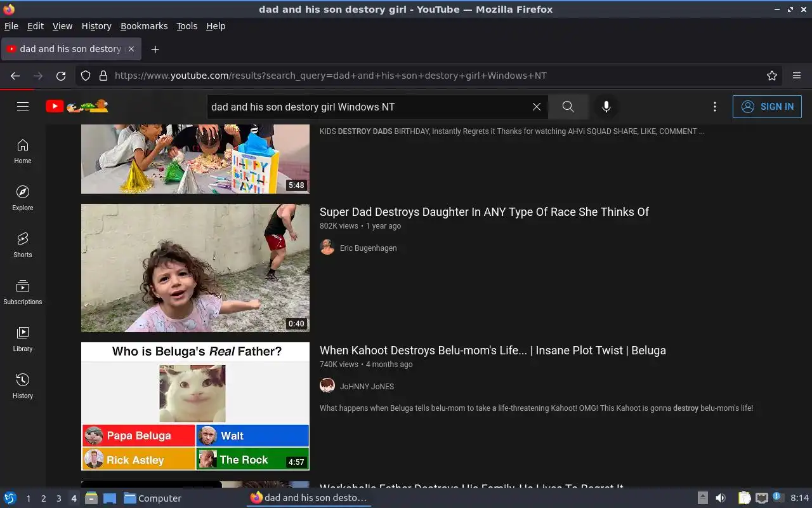This screenshot has height=508, width=812.
Task: Switch to workspace 2
Action: (43, 498)
